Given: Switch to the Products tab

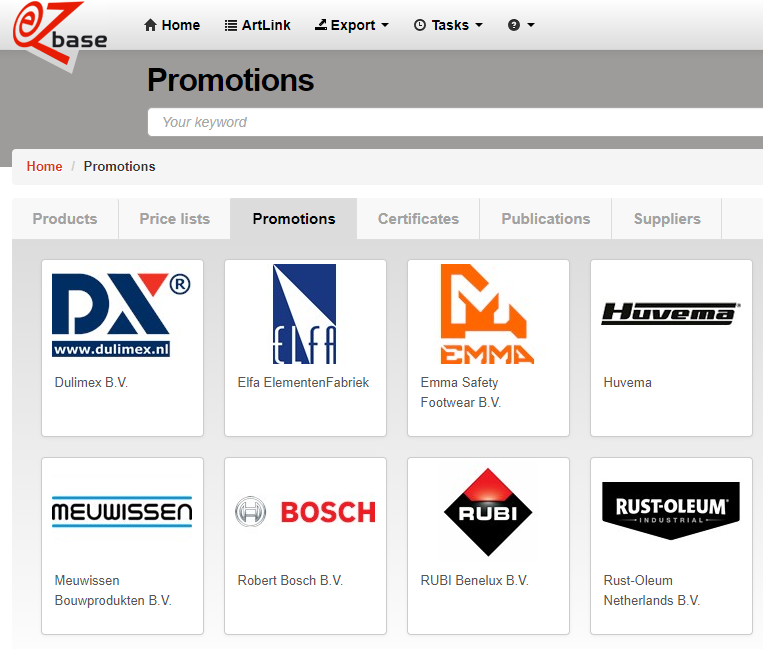Looking at the screenshot, I should pos(65,219).
